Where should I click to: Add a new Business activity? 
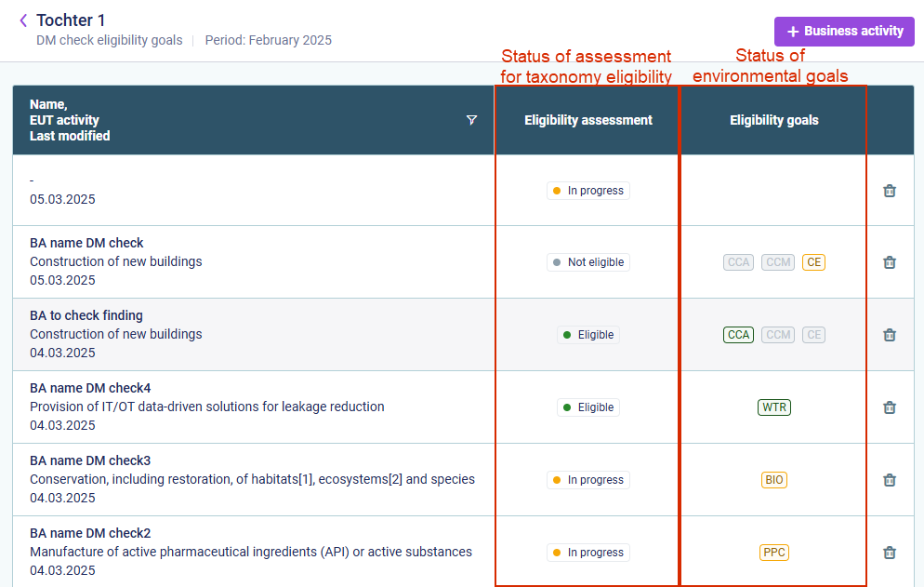point(844,32)
